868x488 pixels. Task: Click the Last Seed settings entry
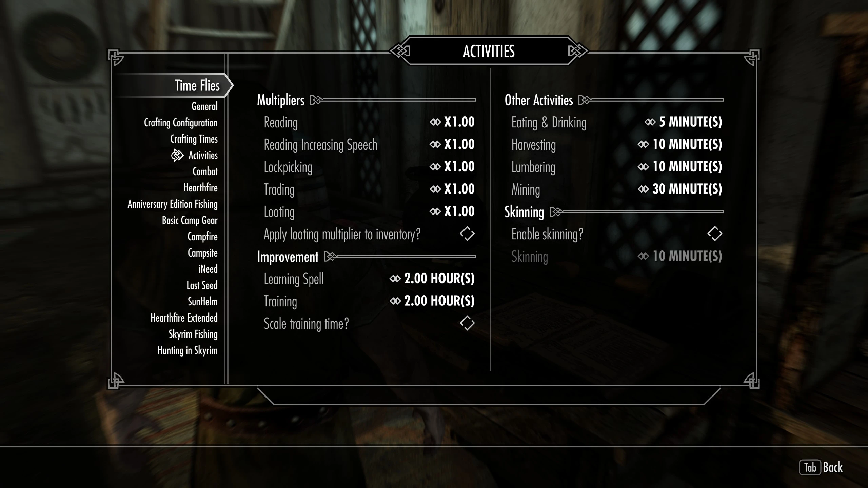pyautogui.click(x=202, y=285)
